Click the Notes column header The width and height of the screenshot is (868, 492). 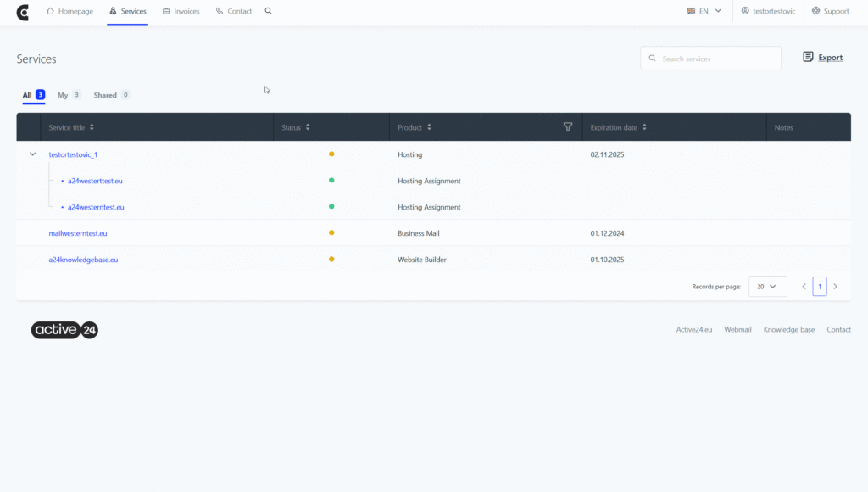tap(784, 127)
